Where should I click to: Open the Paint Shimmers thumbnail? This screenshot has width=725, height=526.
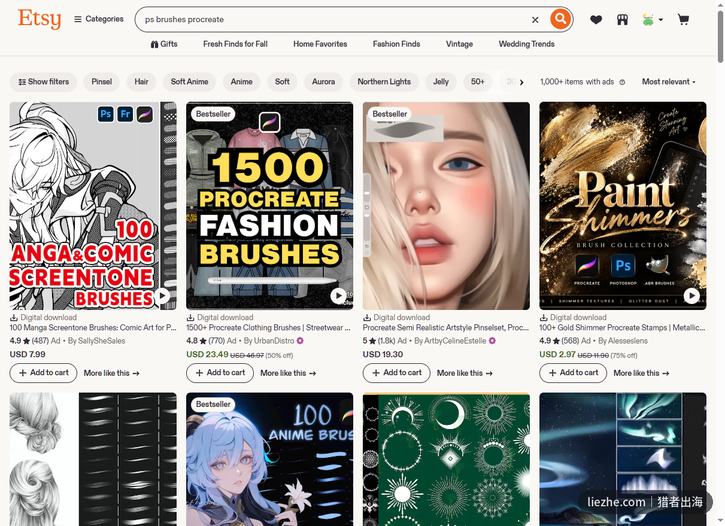(623, 206)
